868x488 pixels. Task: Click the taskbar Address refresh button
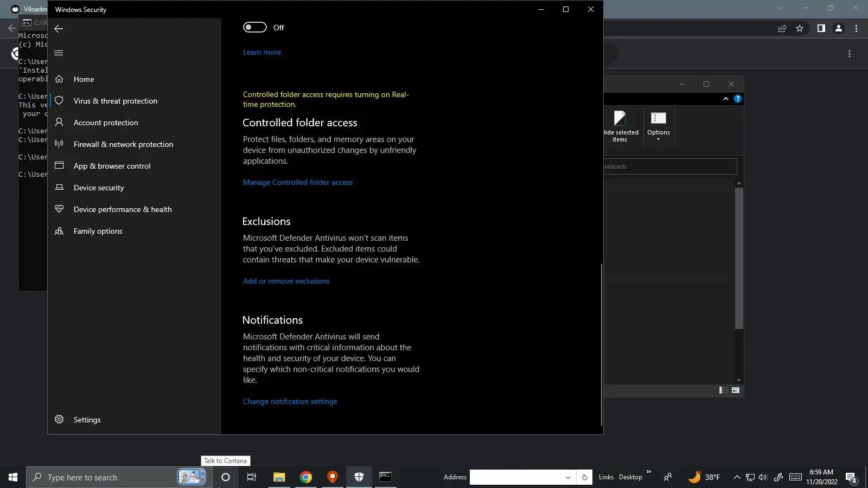584,477
